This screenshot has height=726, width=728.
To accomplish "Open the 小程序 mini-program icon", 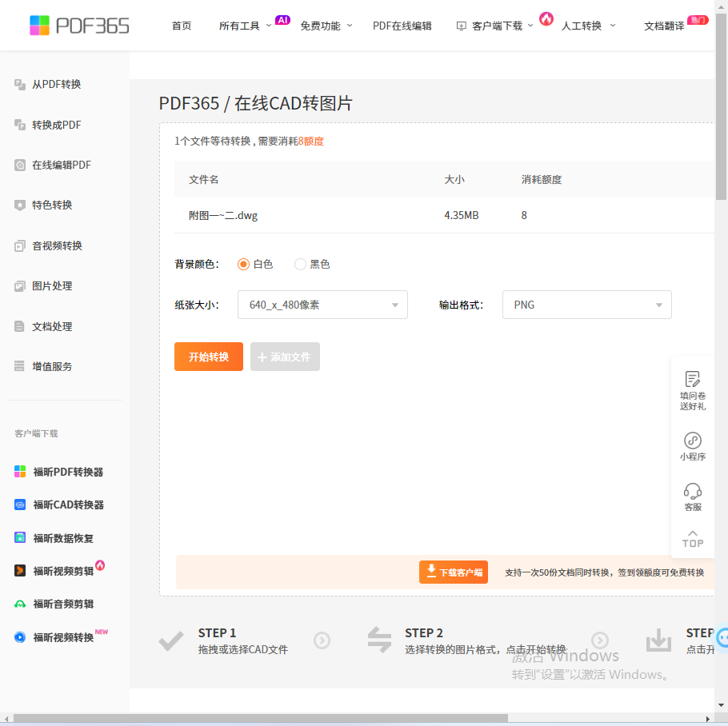I will pos(693,441).
